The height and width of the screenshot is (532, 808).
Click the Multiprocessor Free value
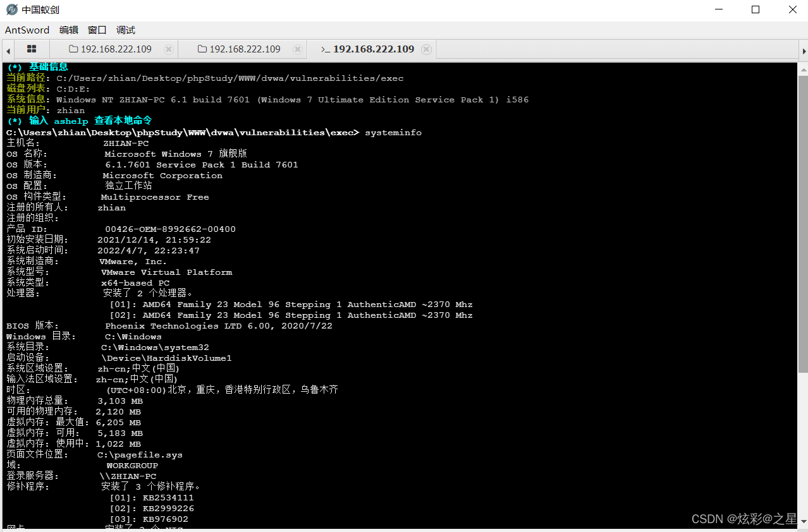(155, 197)
